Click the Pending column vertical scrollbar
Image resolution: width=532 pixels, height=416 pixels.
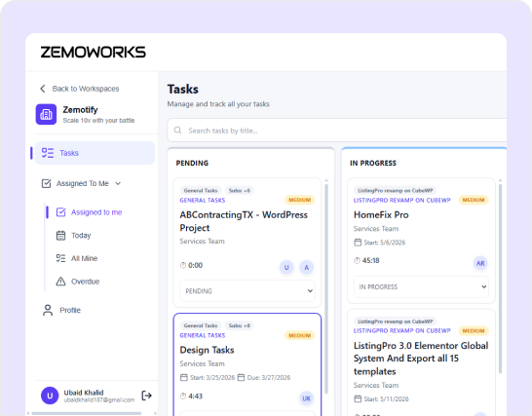click(x=326, y=288)
